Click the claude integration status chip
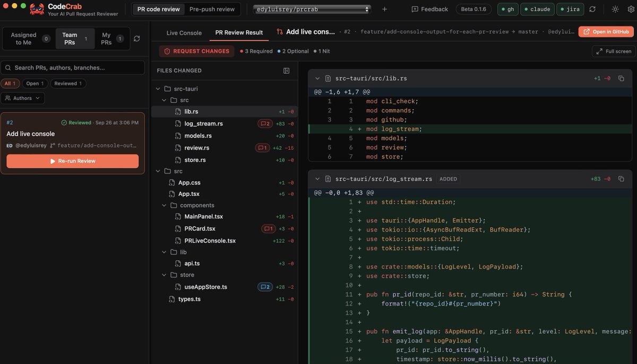The image size is (637, 364). [x=537, y=9]
